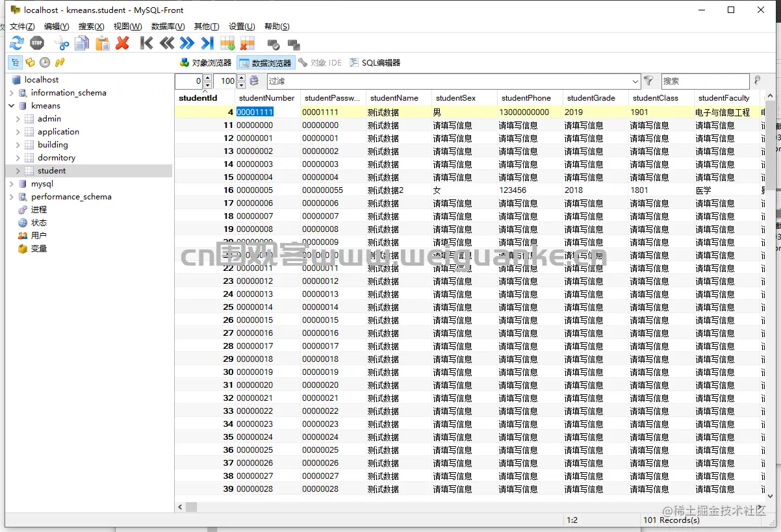This screenshot has height=532, width=781.
Task: Open the SQL编辑器 tab
Action: coord(375,63)
